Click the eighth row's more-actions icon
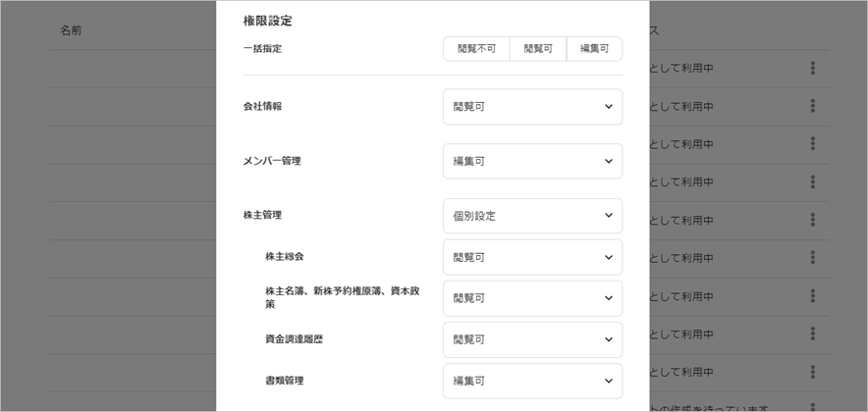 (813, 334)
